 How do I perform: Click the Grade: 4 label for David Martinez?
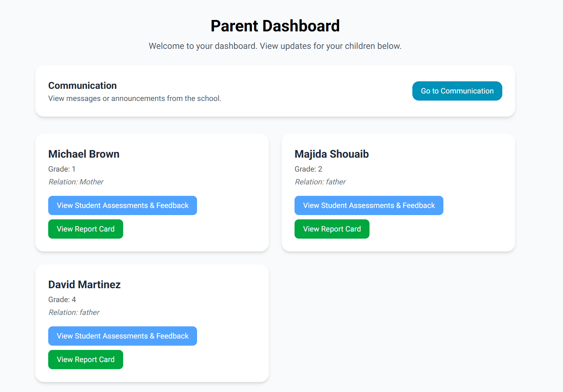pos(62,300)
